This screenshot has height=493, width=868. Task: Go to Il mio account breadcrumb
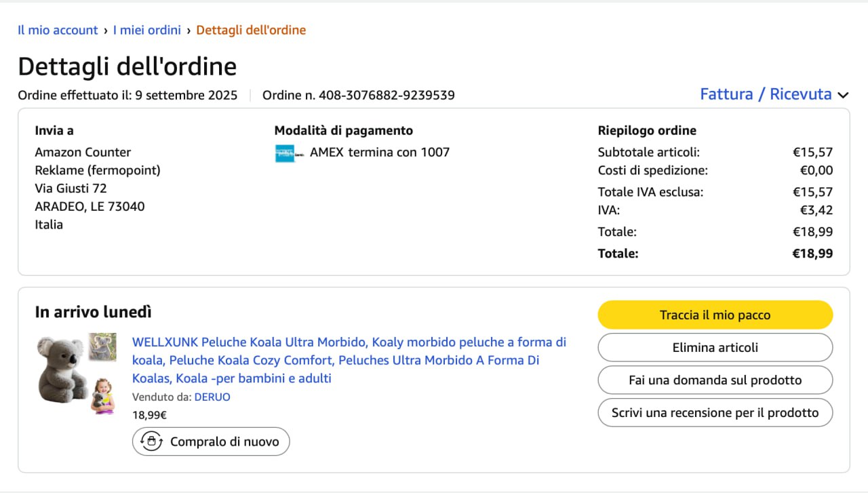point(58,30)
